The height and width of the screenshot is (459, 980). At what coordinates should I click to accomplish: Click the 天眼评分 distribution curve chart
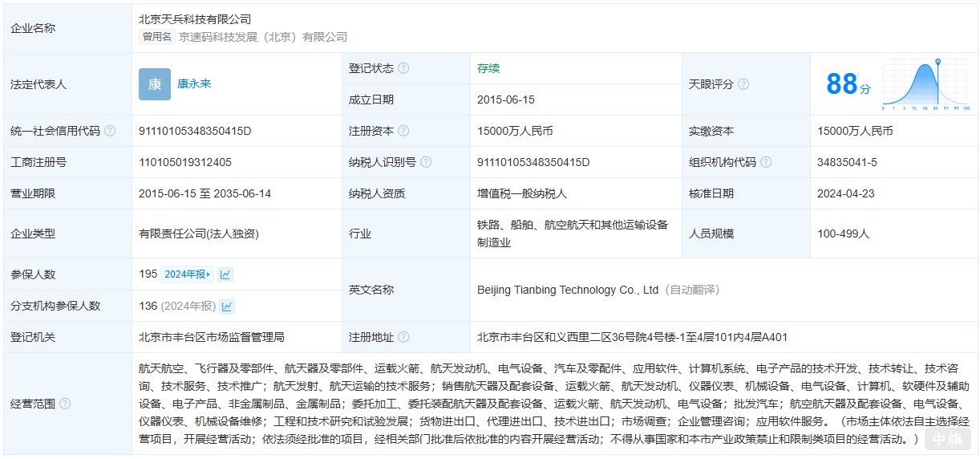pyautogui.click(x=927, y=83)
